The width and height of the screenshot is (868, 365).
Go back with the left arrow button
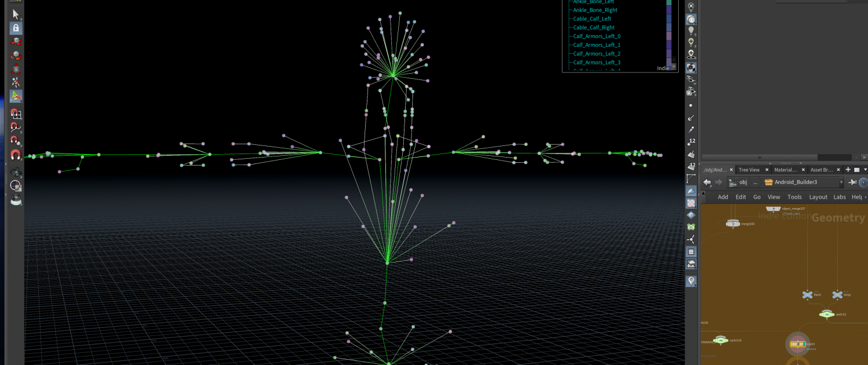(x=707, y=182)
